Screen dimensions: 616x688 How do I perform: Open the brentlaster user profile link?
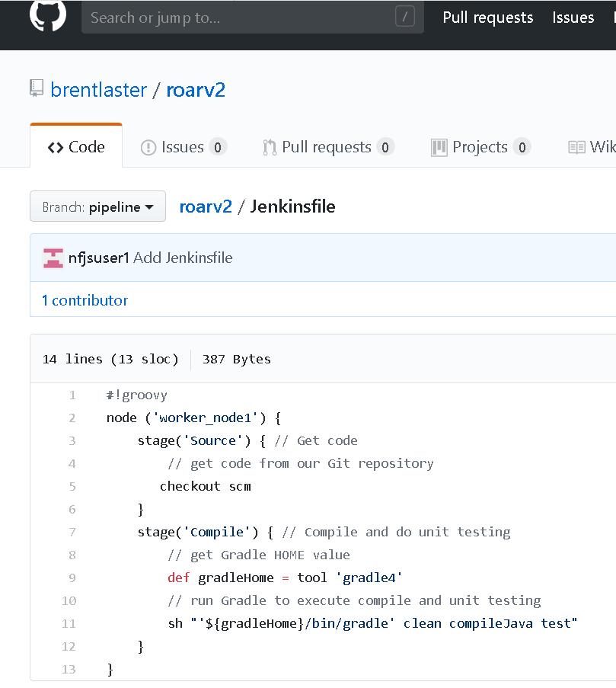98,90
